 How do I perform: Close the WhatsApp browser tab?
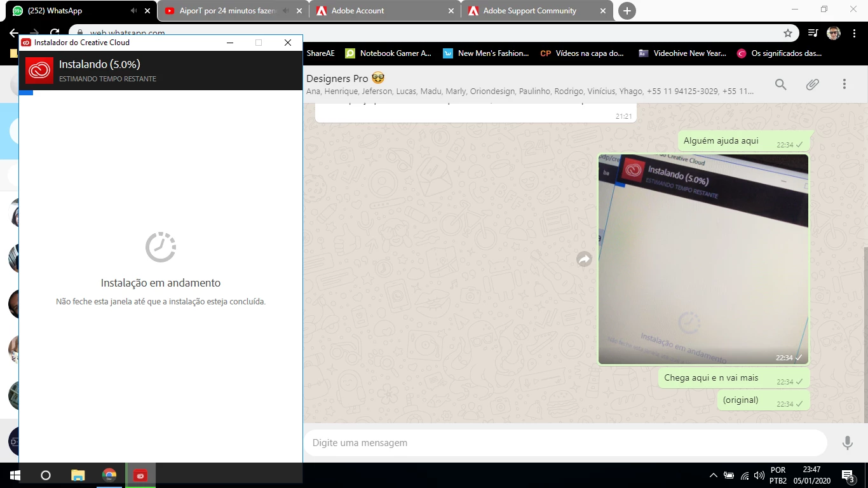[147, 11]
